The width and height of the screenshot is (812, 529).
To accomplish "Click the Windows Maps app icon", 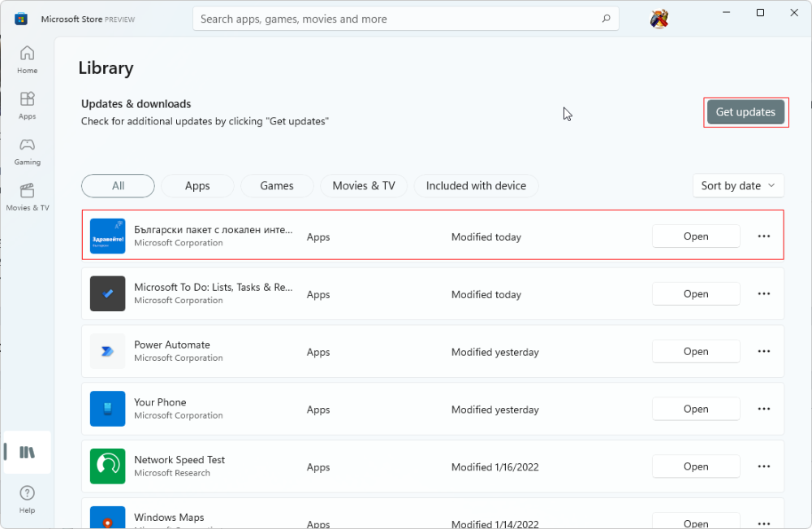I will point(108,518).
